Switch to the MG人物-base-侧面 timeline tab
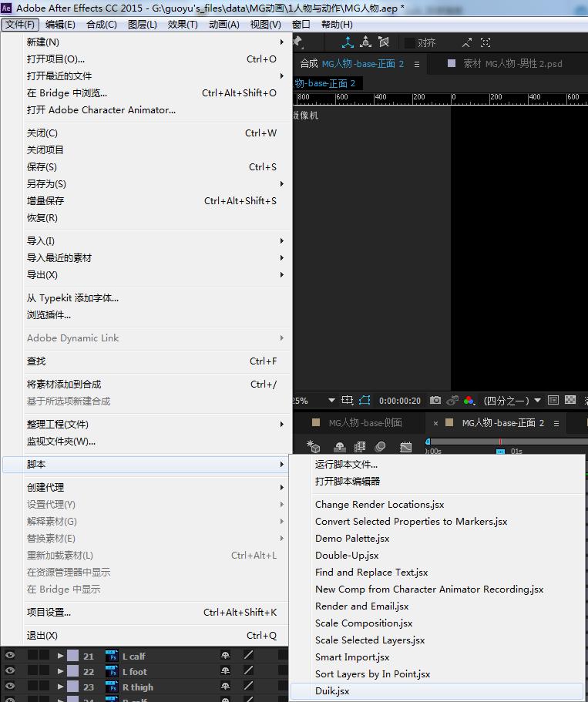This screenshot has width=588, height=702. click(365, 422)
